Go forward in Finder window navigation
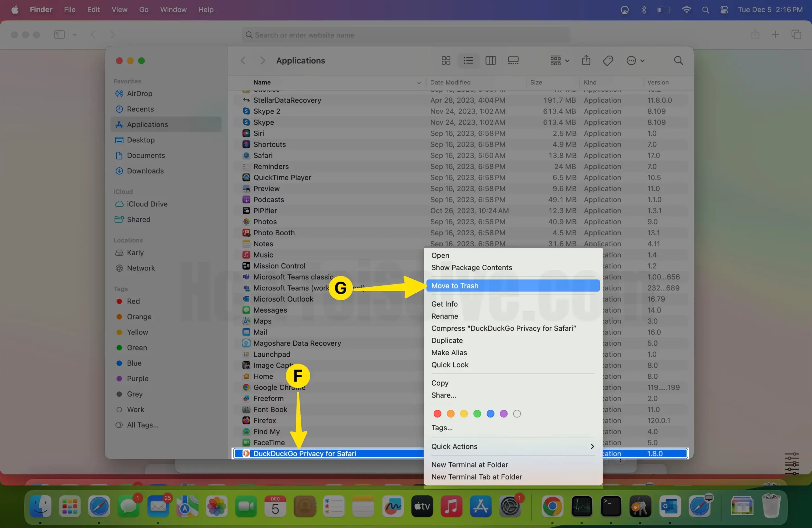Screen dimensions: 812x528 tap(262, 61)
